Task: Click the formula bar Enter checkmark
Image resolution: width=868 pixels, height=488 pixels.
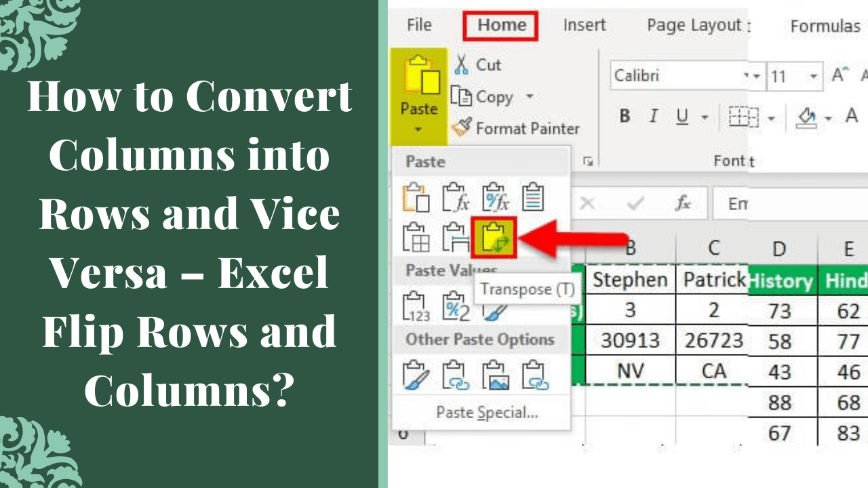Action: 635,203
